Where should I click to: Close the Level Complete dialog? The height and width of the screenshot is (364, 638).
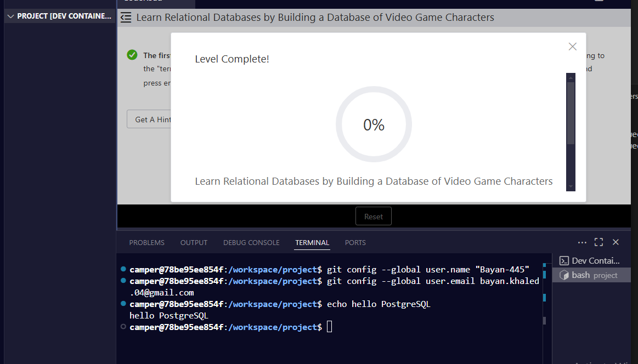coord(573,47)
